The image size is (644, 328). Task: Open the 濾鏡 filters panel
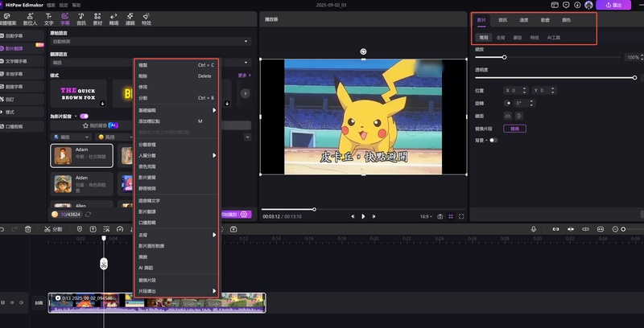click(x=130, y=19)
